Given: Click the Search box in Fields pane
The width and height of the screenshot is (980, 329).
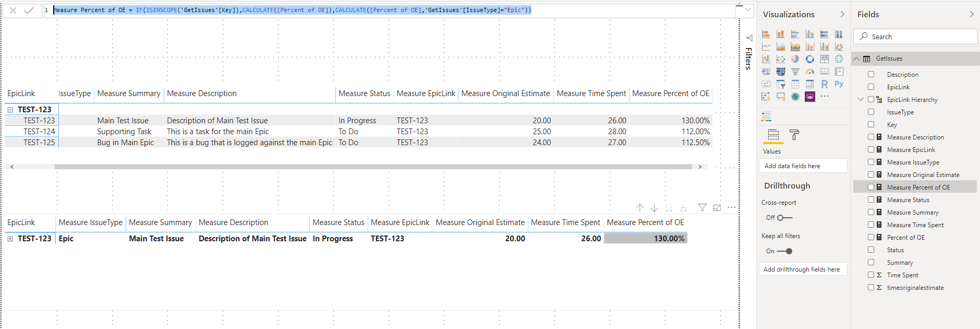Looking at the screenshot, I should click(x=915, y=37).
